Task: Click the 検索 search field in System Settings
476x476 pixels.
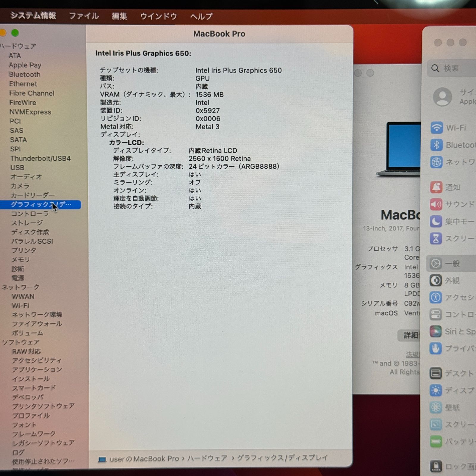Action: tap(452, 68)
